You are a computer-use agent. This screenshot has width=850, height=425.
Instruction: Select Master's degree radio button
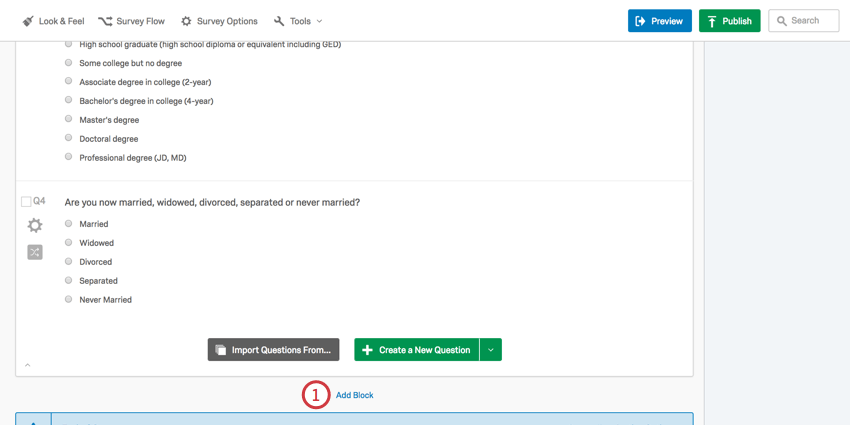coord(68,119)
